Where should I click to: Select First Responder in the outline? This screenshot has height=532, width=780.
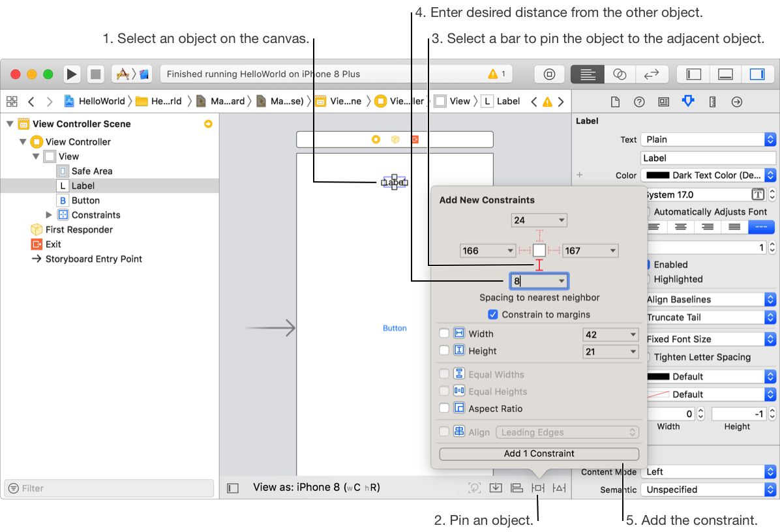point(79,229)
